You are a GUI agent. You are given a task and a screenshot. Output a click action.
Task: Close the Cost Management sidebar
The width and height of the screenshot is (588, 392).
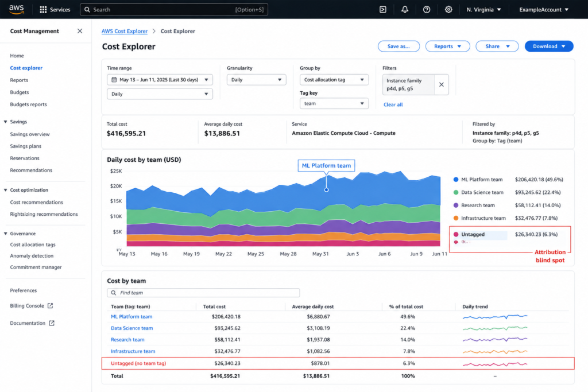tap(80, 31)
